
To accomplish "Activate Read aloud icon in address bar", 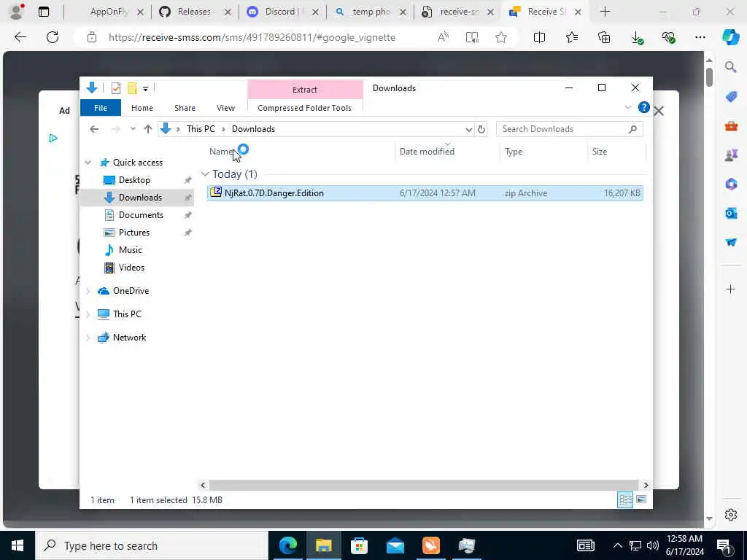I will [x=443, y=37].
